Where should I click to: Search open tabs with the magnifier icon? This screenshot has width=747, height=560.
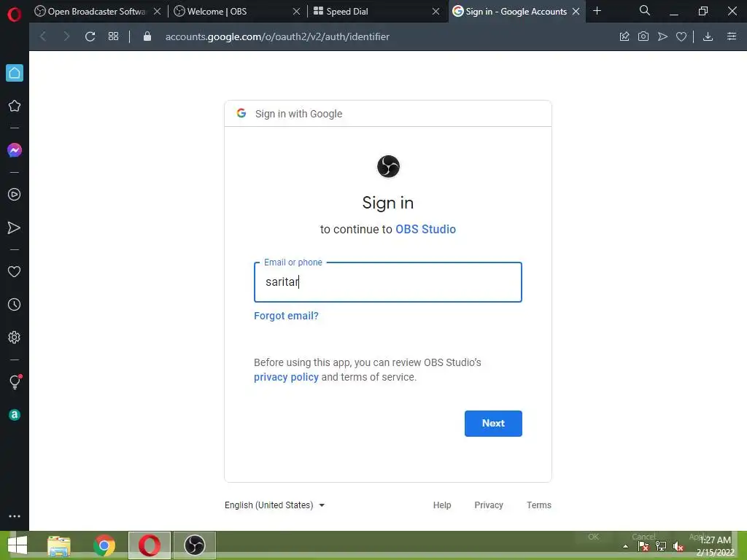(645, 10)
